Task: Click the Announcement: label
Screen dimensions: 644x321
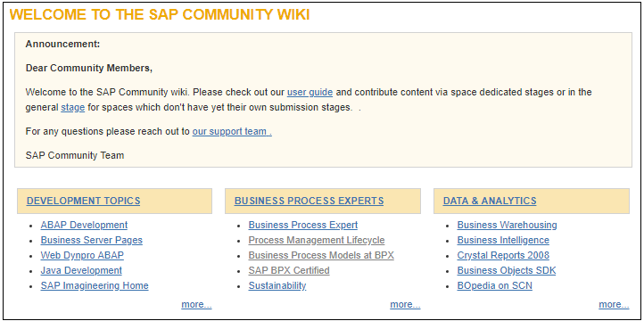Action: [62, 44]
